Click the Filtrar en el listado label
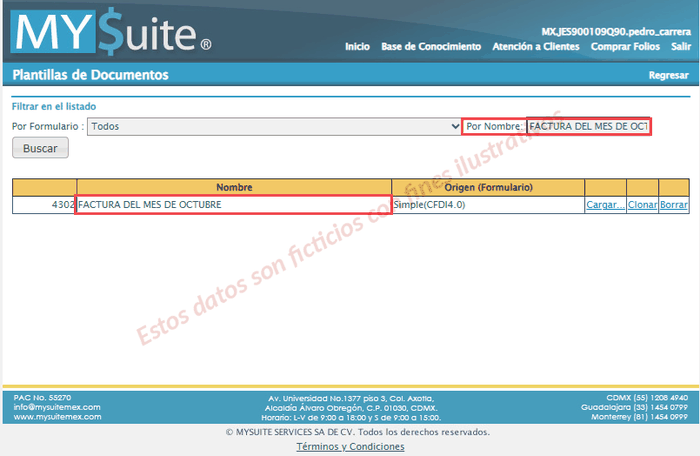700x456 pixels. click(x=54, y=106)
